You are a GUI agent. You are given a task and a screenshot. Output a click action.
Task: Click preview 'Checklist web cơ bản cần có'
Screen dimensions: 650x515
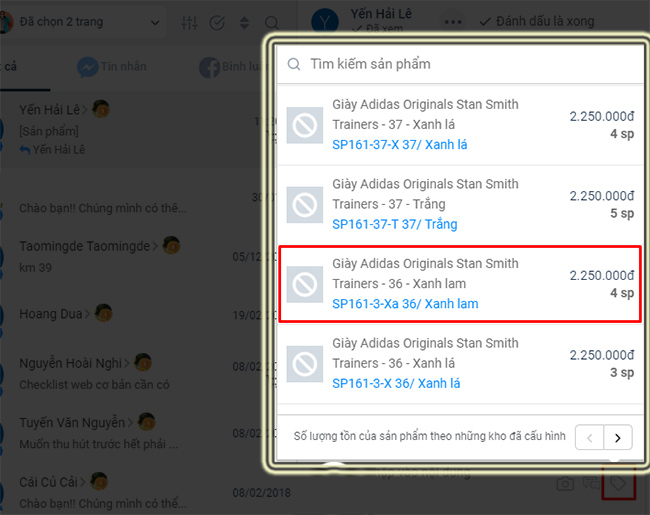[95, 385]
